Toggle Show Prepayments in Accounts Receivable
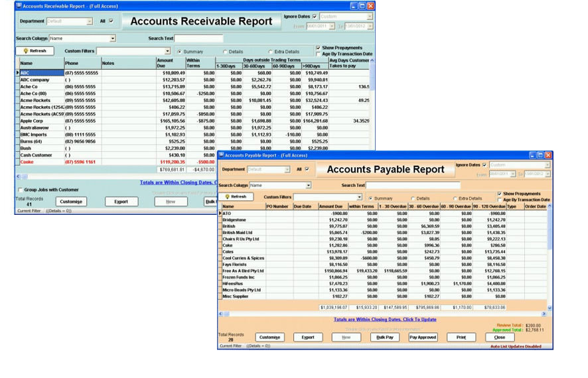Image resolution: width=588 pixels, height=378 pixels. click(319, 48)
